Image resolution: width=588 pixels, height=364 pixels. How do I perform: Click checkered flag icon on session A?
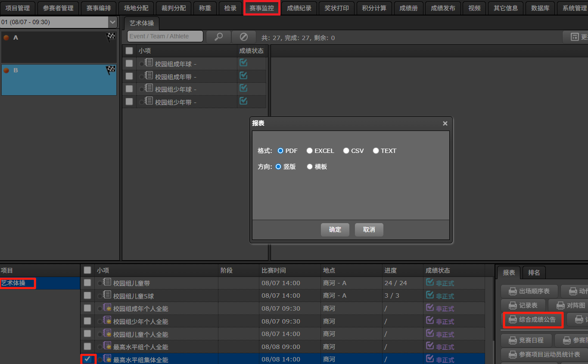point(111,37)
